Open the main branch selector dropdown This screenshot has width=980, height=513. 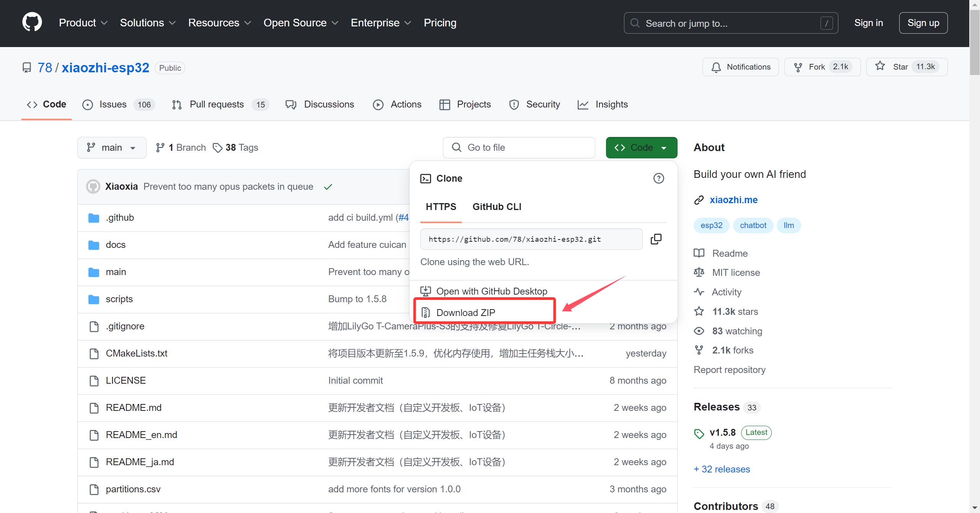coord(112,148)
